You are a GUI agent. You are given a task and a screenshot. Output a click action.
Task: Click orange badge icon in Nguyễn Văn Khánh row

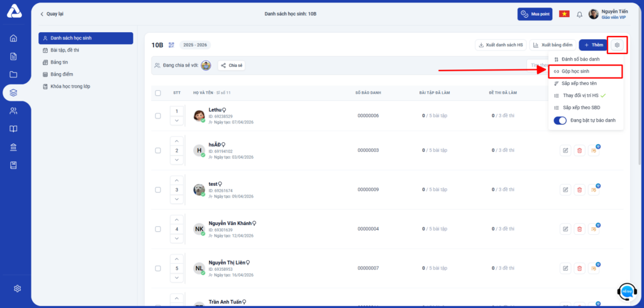point(594,229)
